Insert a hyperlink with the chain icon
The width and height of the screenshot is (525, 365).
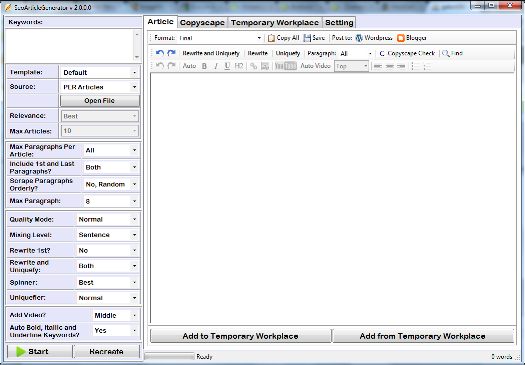(253, 66)
